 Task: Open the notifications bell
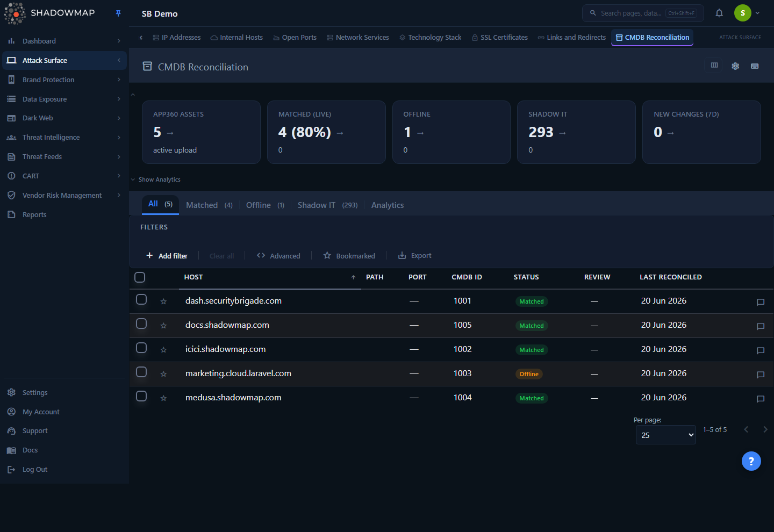(x=719, y=13)
